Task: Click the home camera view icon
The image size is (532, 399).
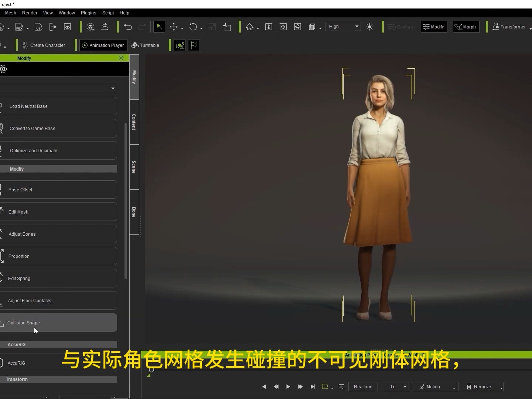Action: pos(250,27)
